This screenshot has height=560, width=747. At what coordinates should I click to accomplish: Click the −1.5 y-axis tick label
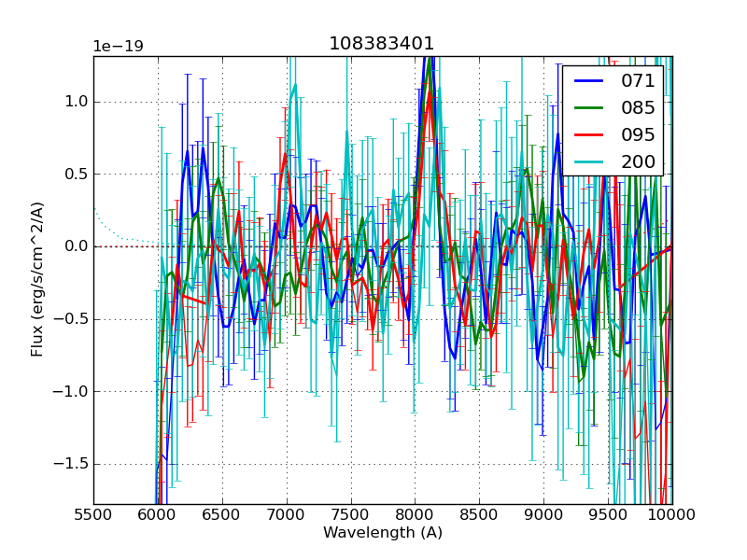coord(70,464)
